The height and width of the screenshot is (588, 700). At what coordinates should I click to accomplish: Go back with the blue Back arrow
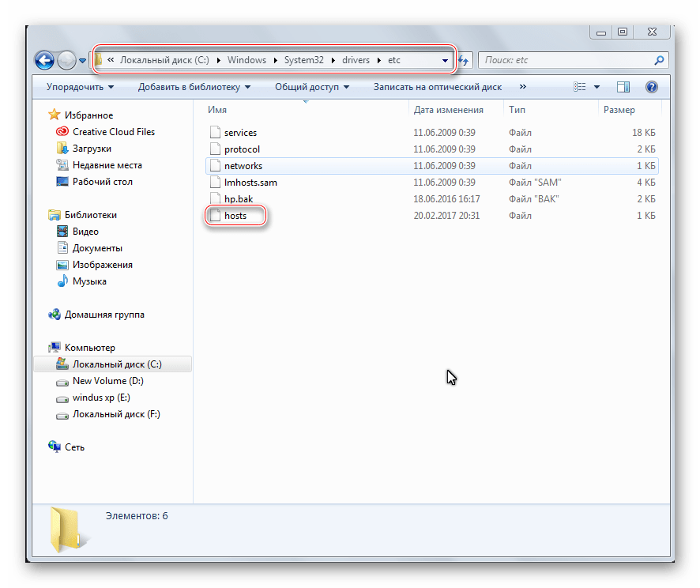45,60
